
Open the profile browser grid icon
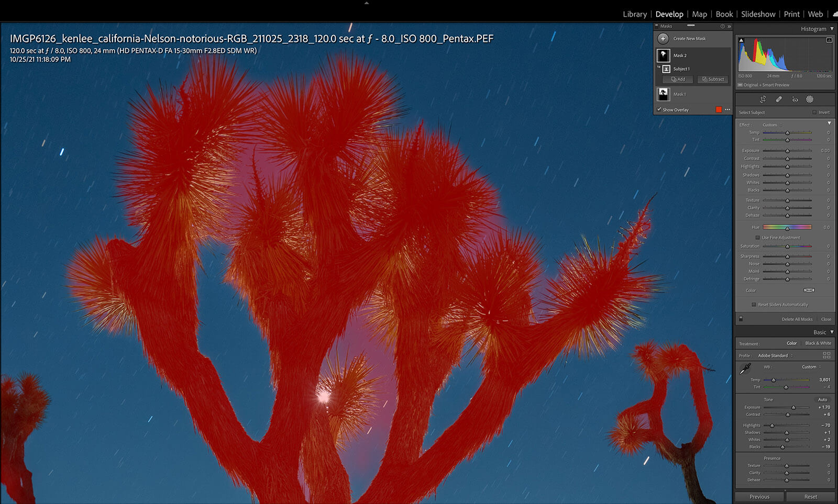tap(826, 355)
